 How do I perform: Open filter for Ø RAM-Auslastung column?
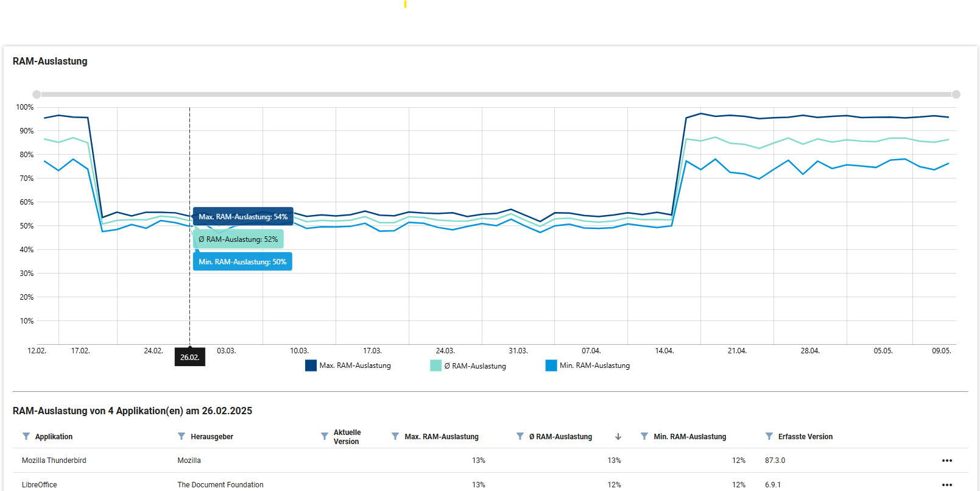[520, 436]
